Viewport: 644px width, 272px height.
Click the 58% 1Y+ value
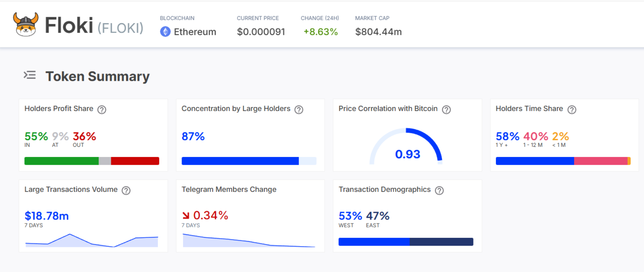pyautogui.click(x=508, y=136)
